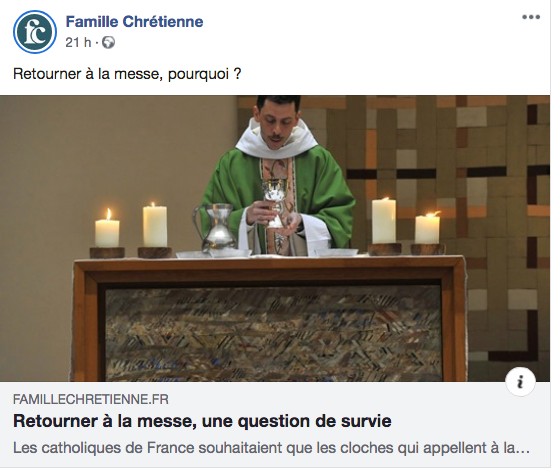The image size is (551, 468).
Task: Click the Famille Chrétienne profile avatar logo
Action: point(35,32)
